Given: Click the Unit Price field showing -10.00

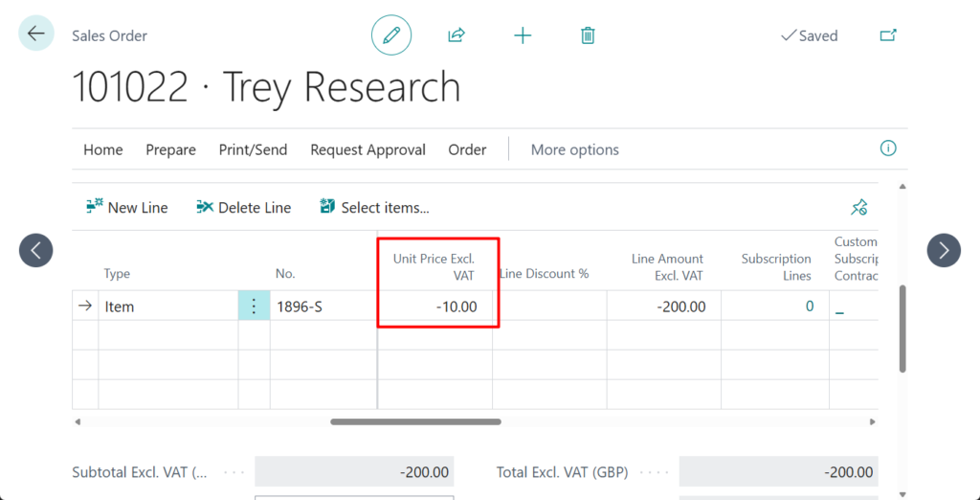Looking at the screenshot, I should click(x=436, y=307).
